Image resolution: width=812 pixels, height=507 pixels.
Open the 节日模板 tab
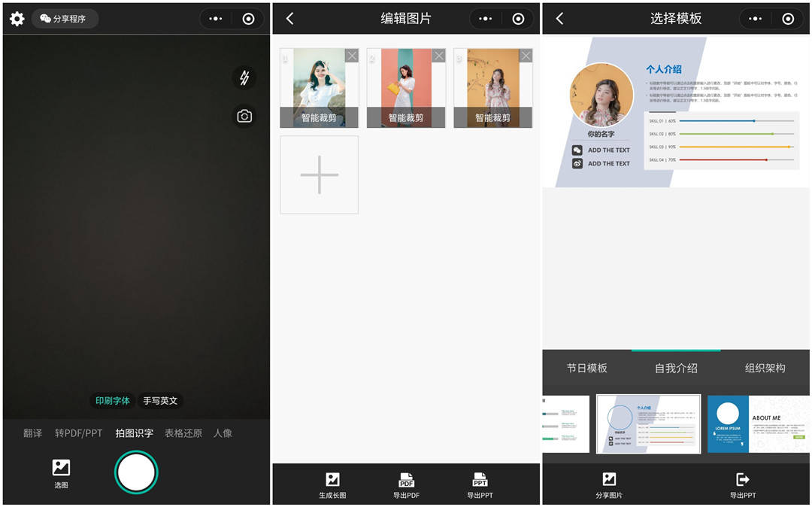[x=586, y=368]
